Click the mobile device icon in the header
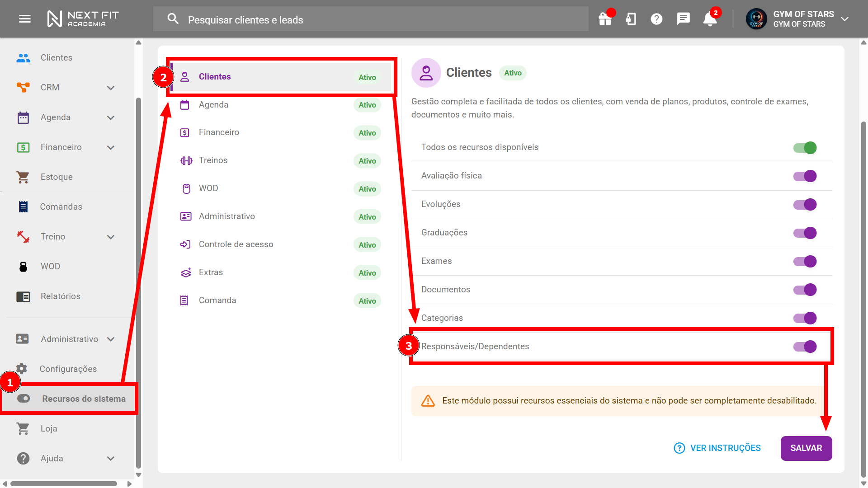This screenshot has height=488, width=868. (631, 19)
